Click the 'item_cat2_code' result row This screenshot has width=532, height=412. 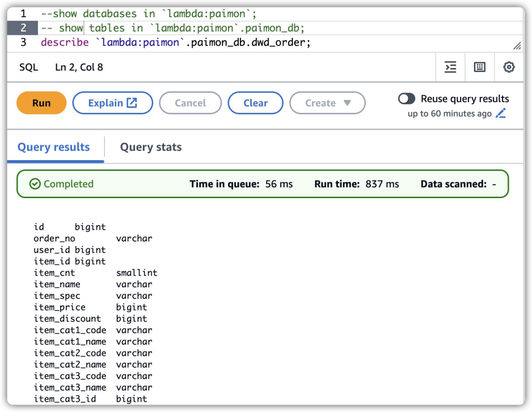[x=93, y=353]
